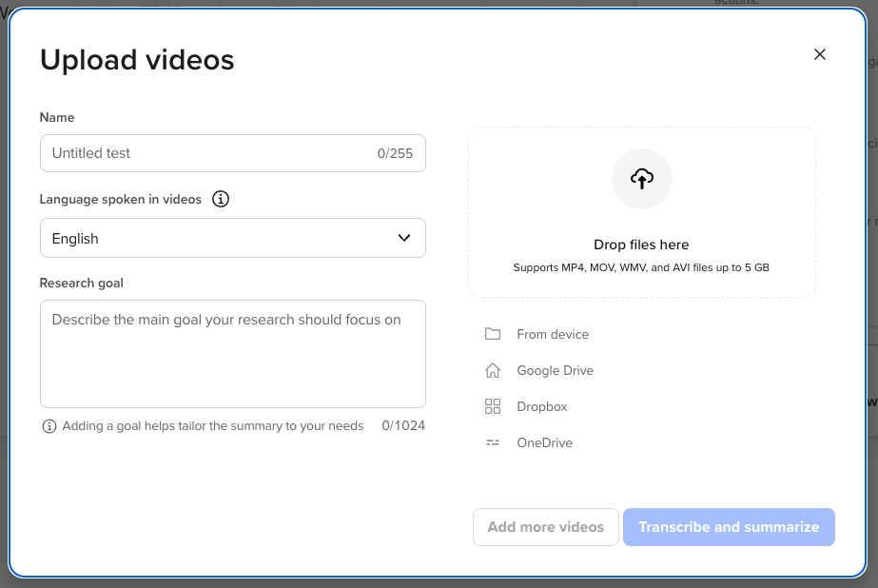Viewport: 878px width, 588px height.
Task: Select the OneDrive text label
Action: pyautogui.click(x=544, y=442)
